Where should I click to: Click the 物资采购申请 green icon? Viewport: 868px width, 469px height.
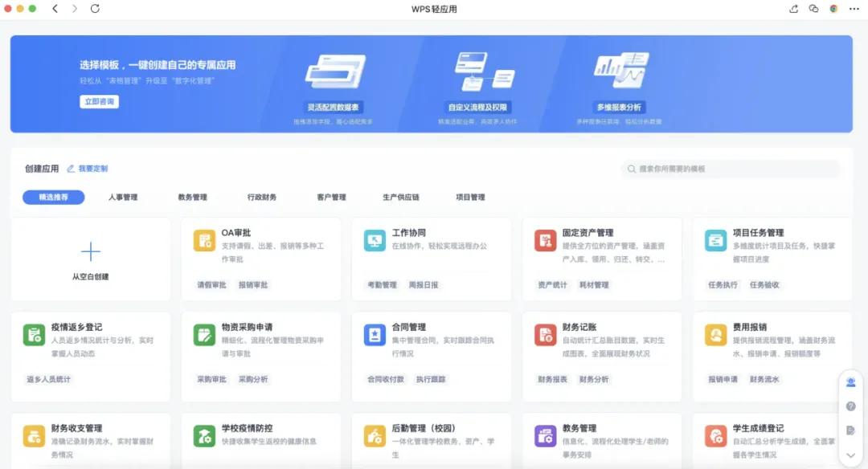[204, 335]
